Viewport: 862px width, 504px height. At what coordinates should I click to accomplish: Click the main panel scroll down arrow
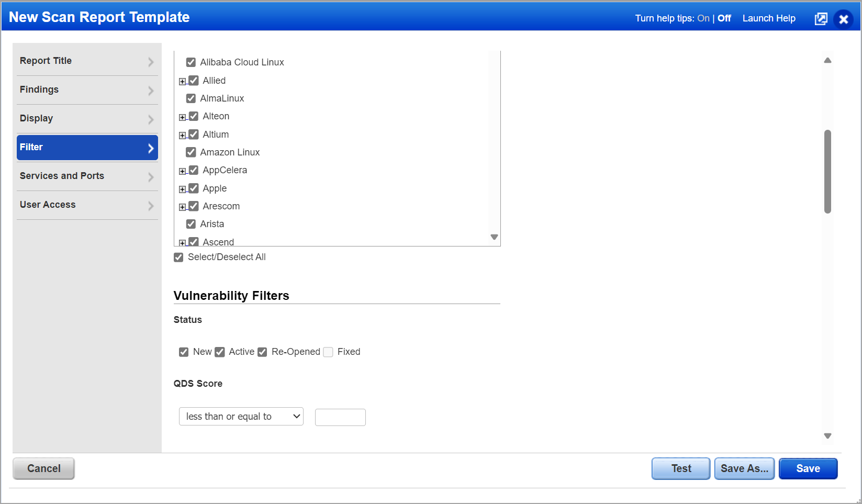click(827, 435)
